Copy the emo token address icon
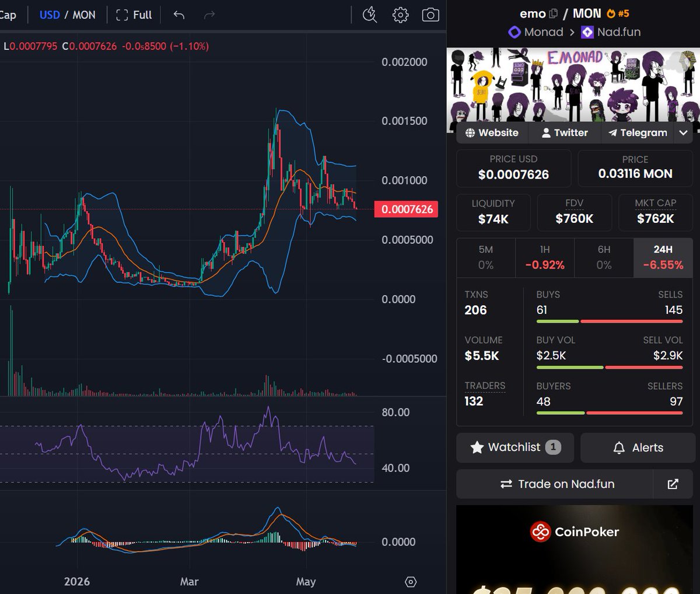This screenshot has height=594, width=700. tap(554, 13)
